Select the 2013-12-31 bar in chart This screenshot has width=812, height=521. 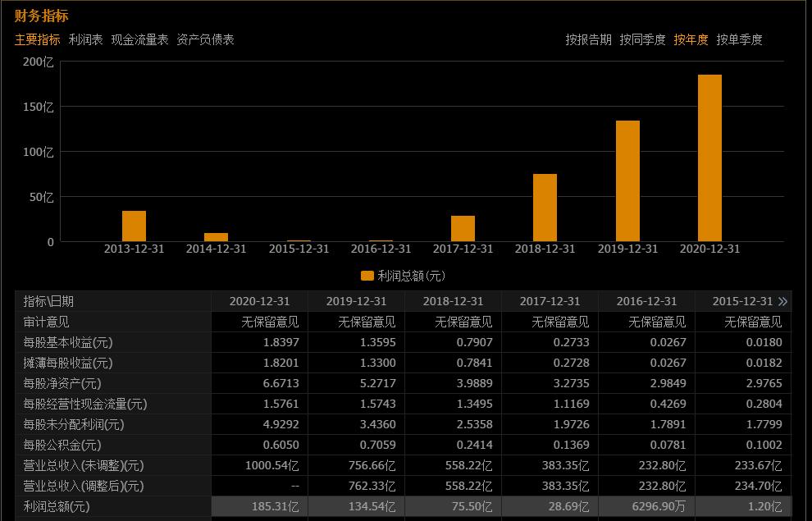134,226
